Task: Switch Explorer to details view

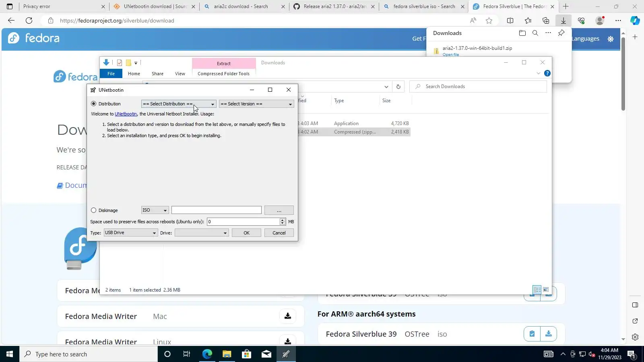Action: (x=537, y=290)
